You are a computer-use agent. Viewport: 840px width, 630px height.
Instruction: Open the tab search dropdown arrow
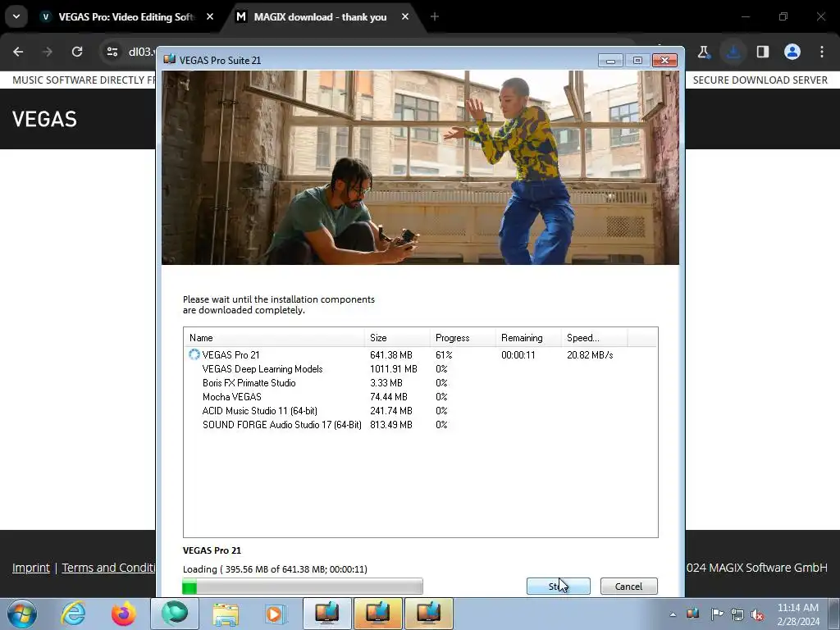pyautogui.click(x=16, y=16)
